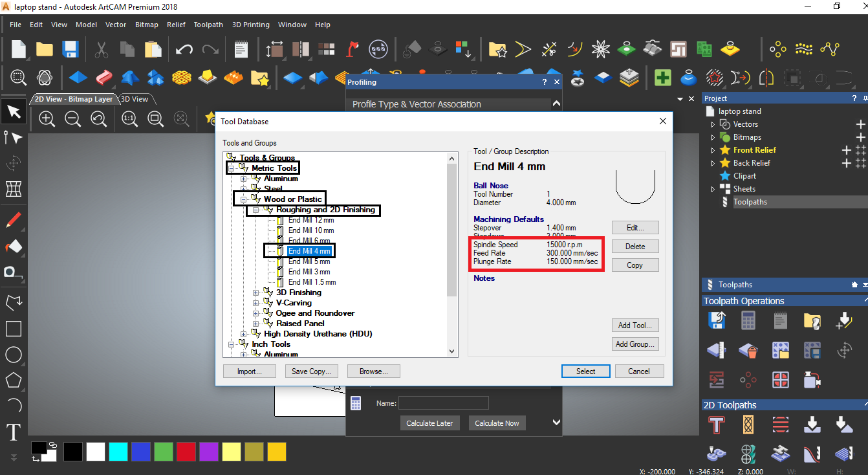Viewport: 868px width, 475px height.
Task: Expand Front Relief in the Project tree
Action: [x=713, y=150]
